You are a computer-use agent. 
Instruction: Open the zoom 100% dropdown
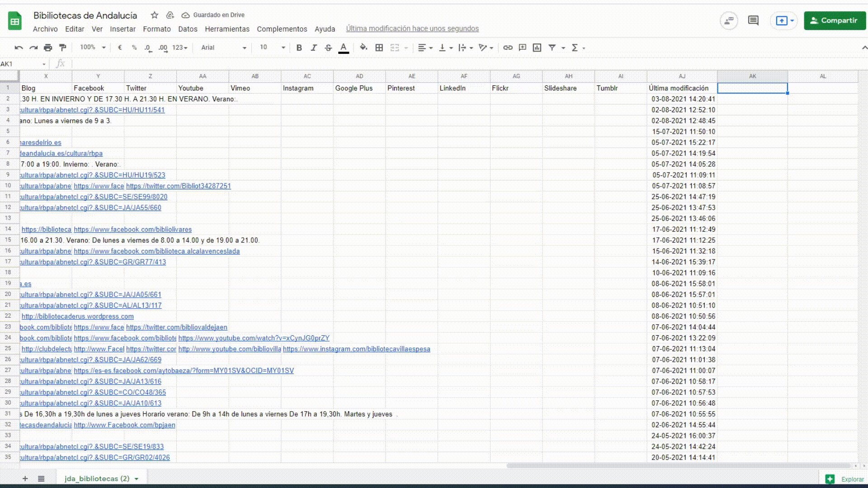[x=93, y=47]
